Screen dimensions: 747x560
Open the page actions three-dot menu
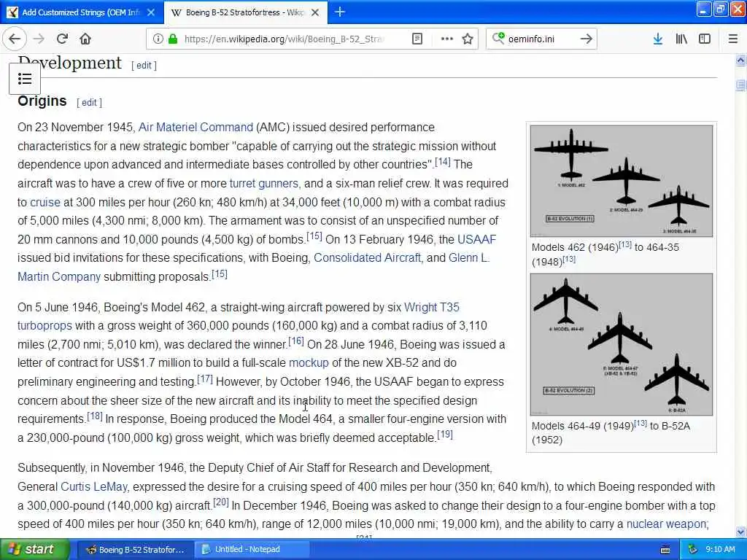[x=447, y=39]
